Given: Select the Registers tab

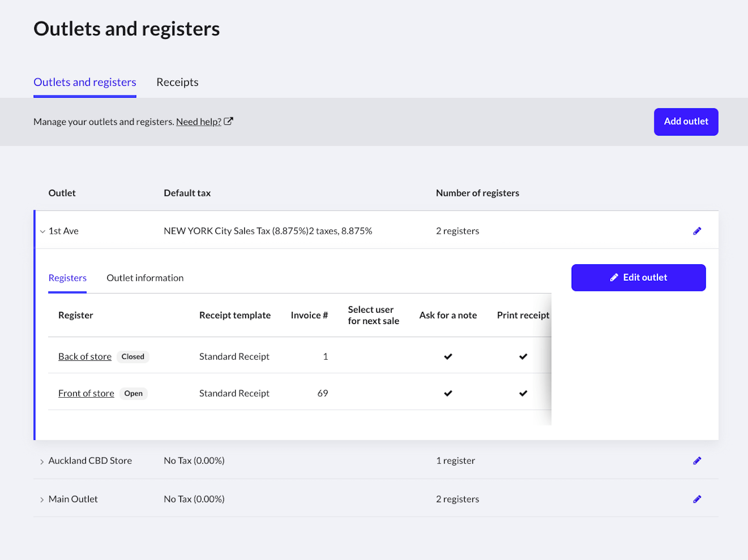Looking at the screenshot, I should click(67, 278).
